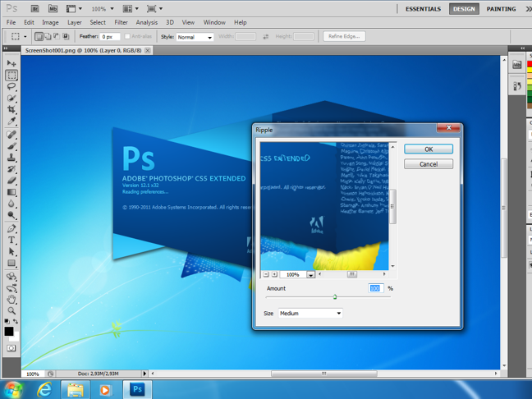
Task: Switch to the Painting workspace
Action: (501, 9)
